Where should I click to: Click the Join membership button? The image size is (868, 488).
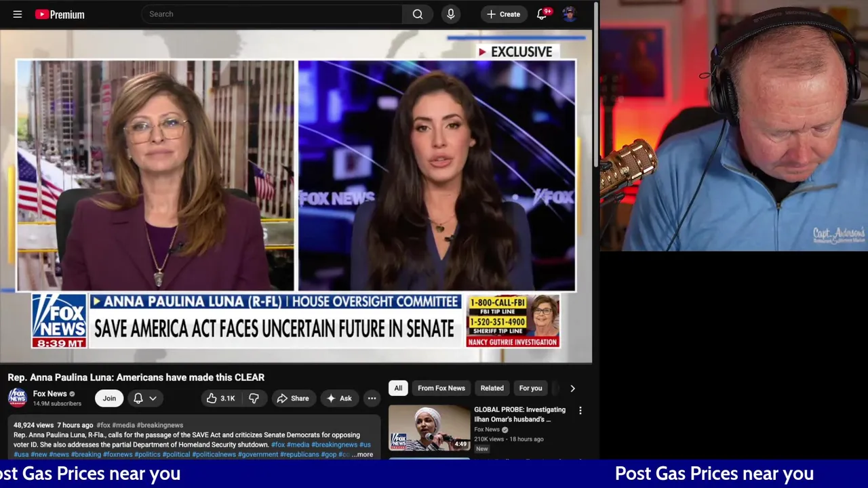coord(109,399)
